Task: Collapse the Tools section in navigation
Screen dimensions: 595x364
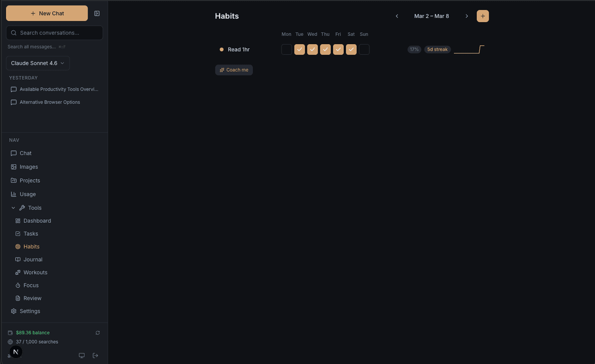Action: [x=13, y=208]
